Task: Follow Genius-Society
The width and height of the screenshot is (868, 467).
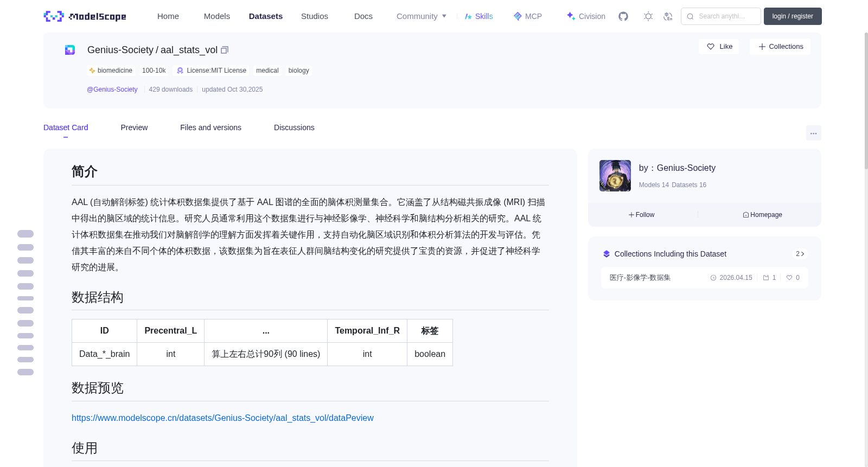Action: [641, 215]
